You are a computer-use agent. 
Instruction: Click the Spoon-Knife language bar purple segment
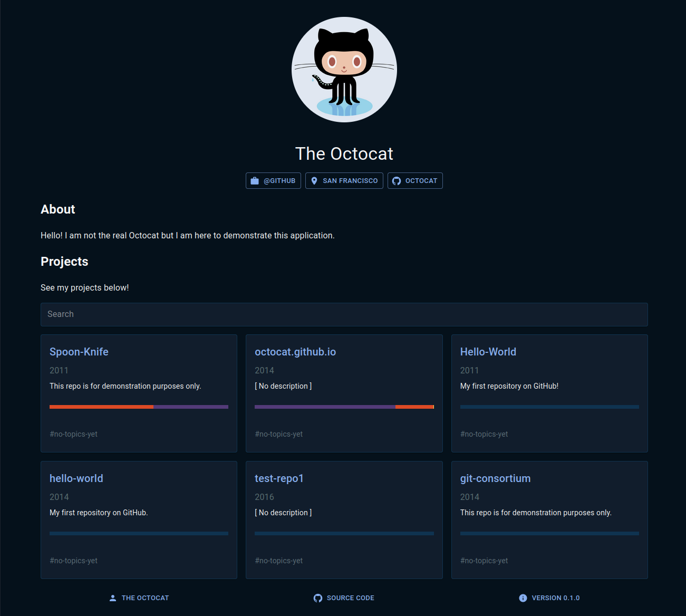point(191,407)
